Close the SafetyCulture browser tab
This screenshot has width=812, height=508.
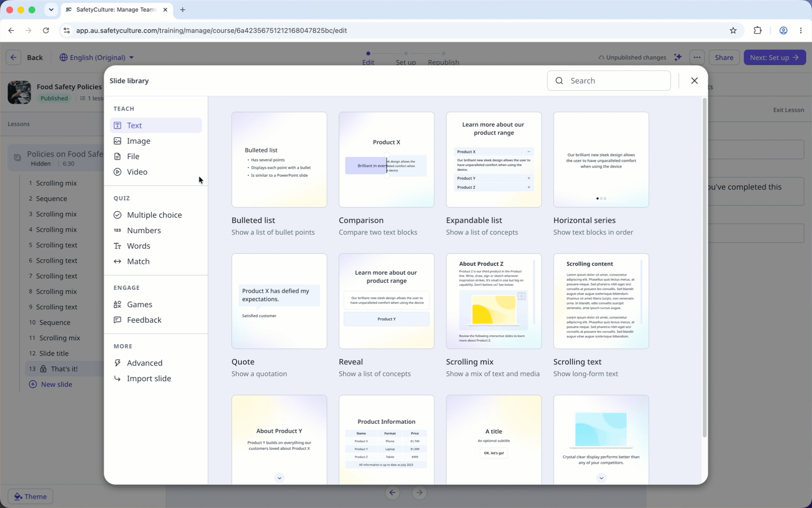click(x=165, y=10)
